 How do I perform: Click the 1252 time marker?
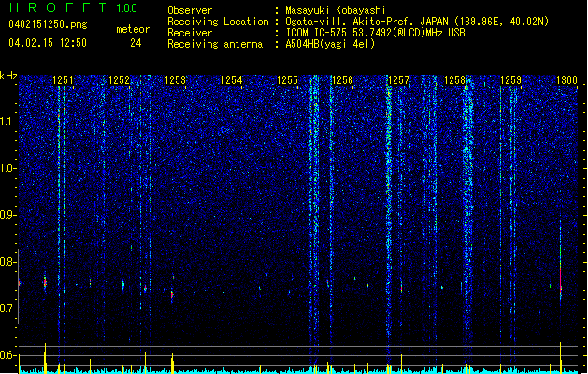click(x=119, y=80)
